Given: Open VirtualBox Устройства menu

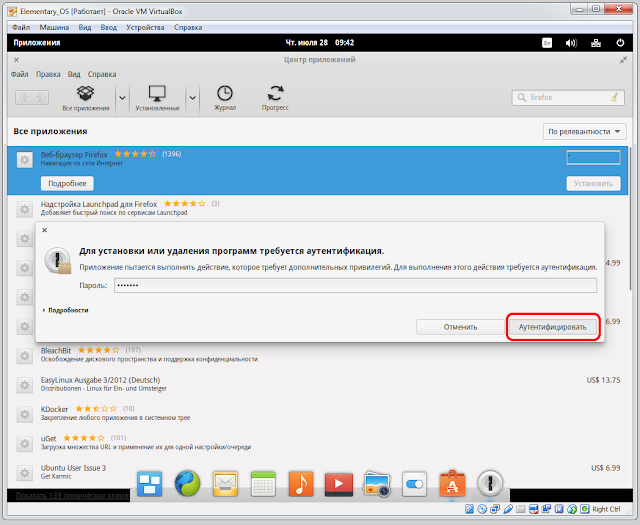Looking at the screenshot, I should click(x=145, y=27).
